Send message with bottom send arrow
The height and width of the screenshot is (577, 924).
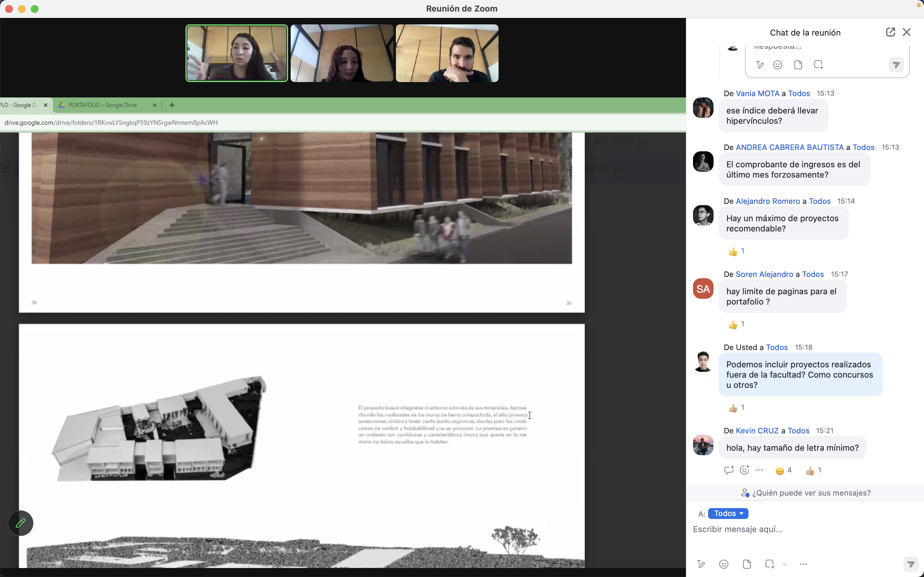[x=911, y=564]
